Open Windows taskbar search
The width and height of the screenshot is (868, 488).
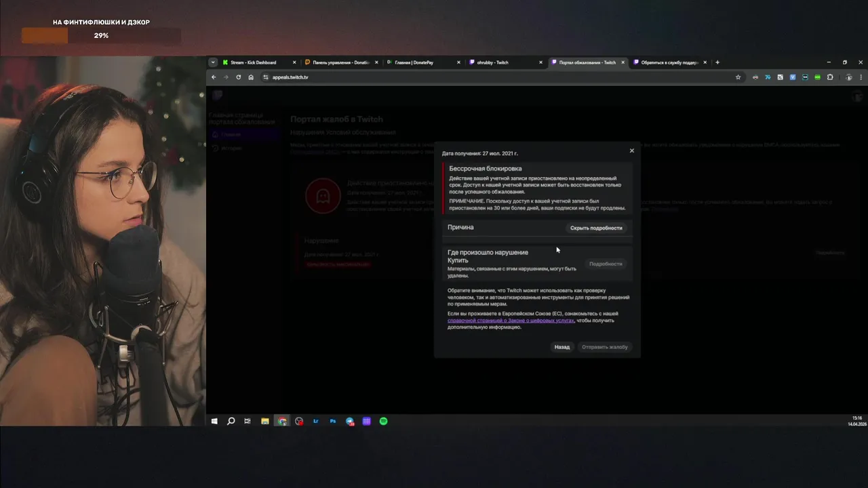pyautogui.click(x=231, y=421)
